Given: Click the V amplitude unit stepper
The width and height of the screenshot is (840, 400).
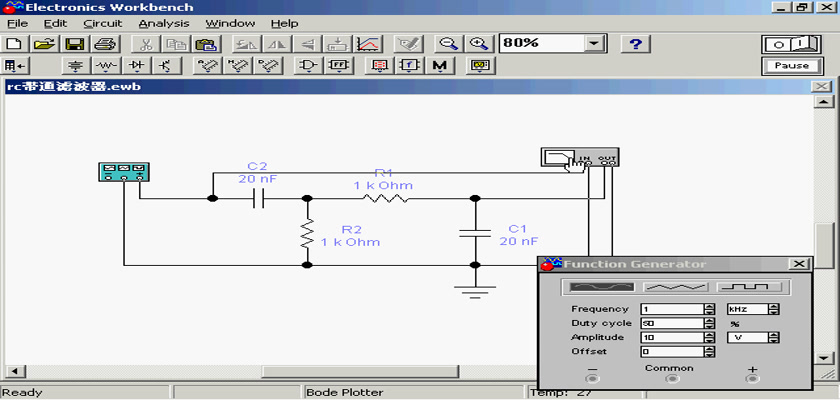Looking at the screenshot, I should click(774, 337).
